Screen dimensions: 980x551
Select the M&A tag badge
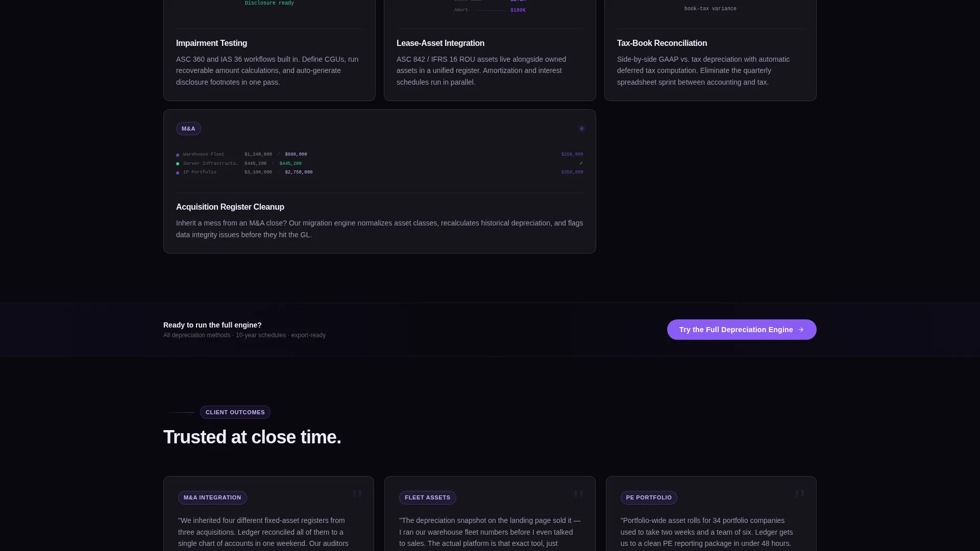coord(188,129)
